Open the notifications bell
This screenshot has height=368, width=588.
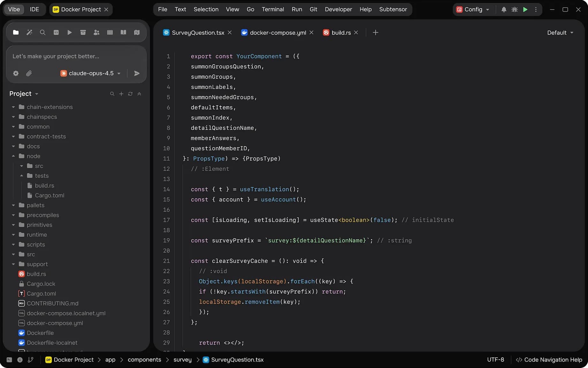click(504, 9)
